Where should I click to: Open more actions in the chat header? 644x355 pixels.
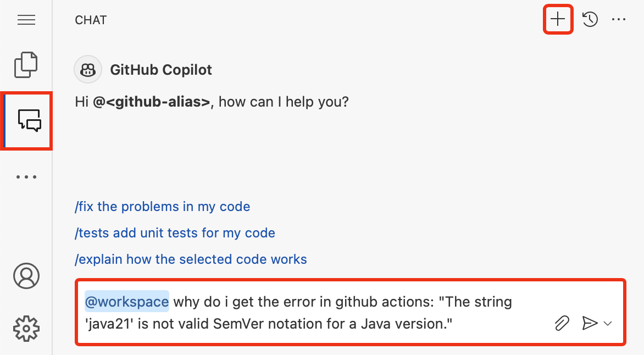(619, 20)
